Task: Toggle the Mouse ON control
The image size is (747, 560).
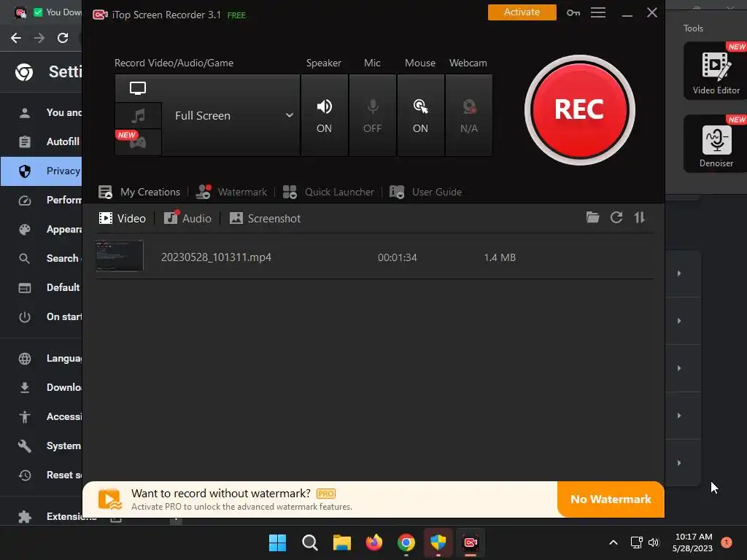Action: (x=421, y=115)
